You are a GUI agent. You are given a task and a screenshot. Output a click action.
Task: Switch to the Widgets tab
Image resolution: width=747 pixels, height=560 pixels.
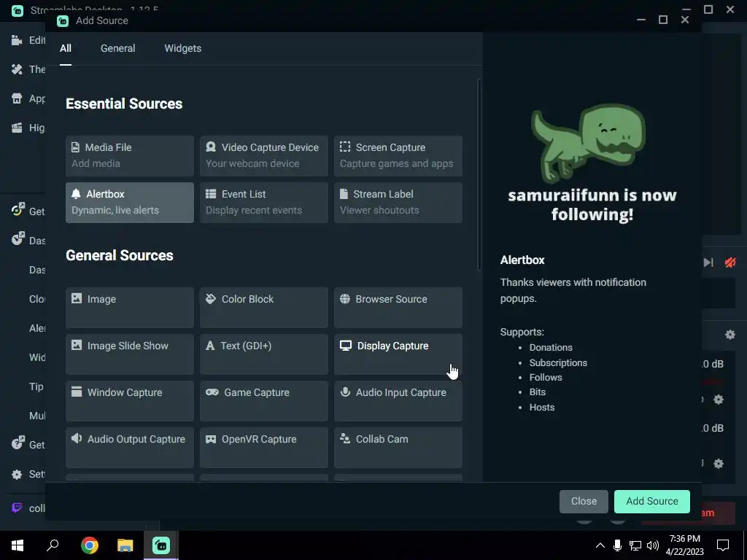[183, 48]
